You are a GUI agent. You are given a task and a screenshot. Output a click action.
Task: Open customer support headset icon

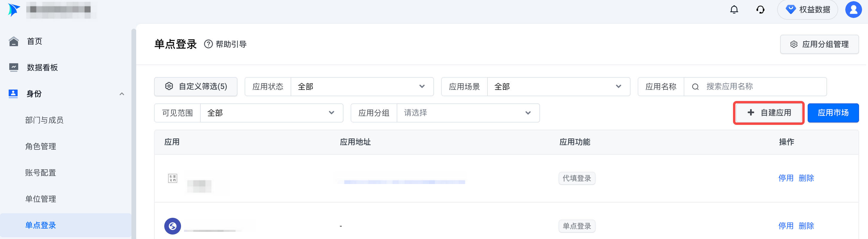760,10
